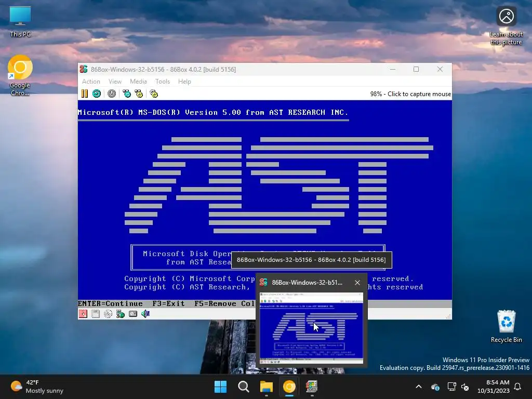
Task: Click the empty second floppy drive icon
Action: click(x=96, y=314)
